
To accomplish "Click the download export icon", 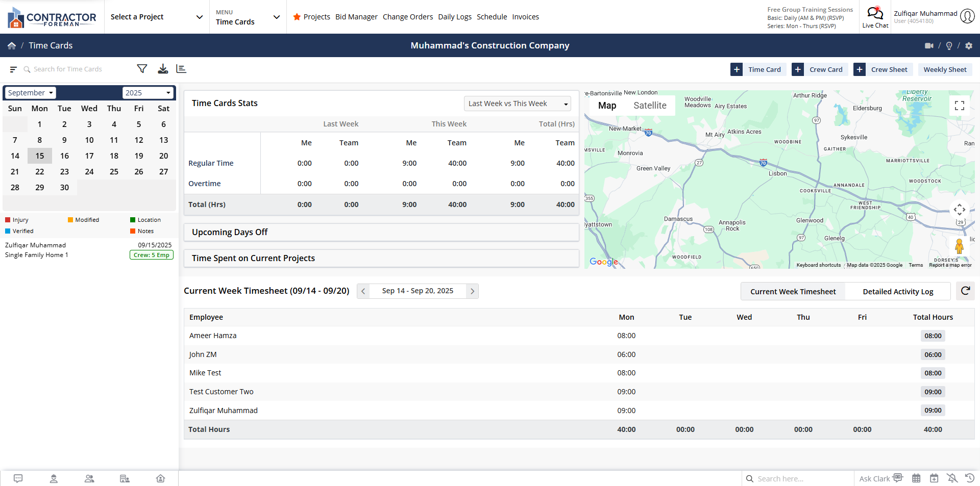I will [x=163, y=69].
